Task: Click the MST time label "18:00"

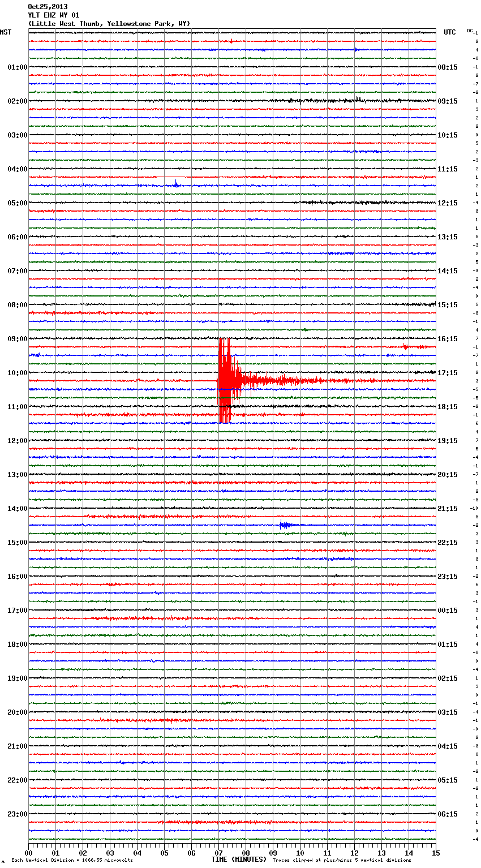Action: 17,644
